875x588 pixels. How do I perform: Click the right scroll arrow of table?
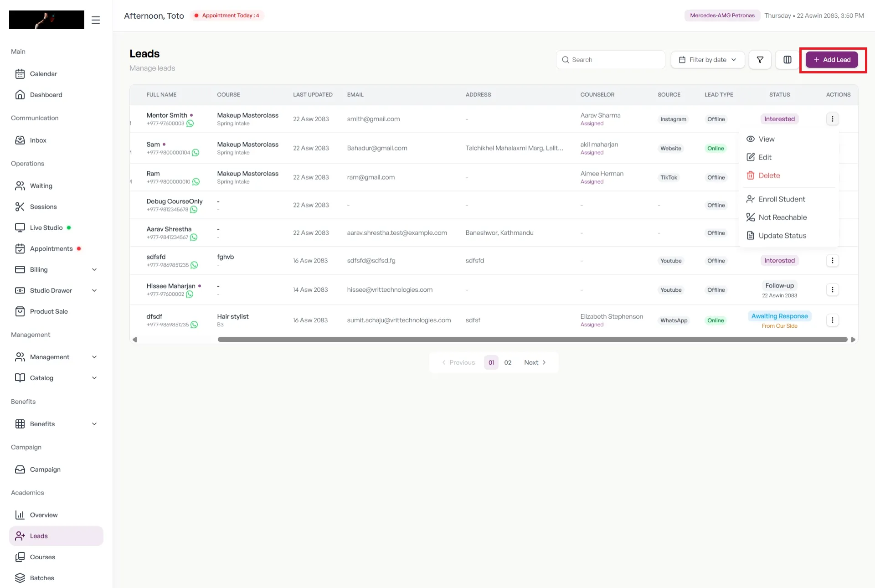pos(853,340)
